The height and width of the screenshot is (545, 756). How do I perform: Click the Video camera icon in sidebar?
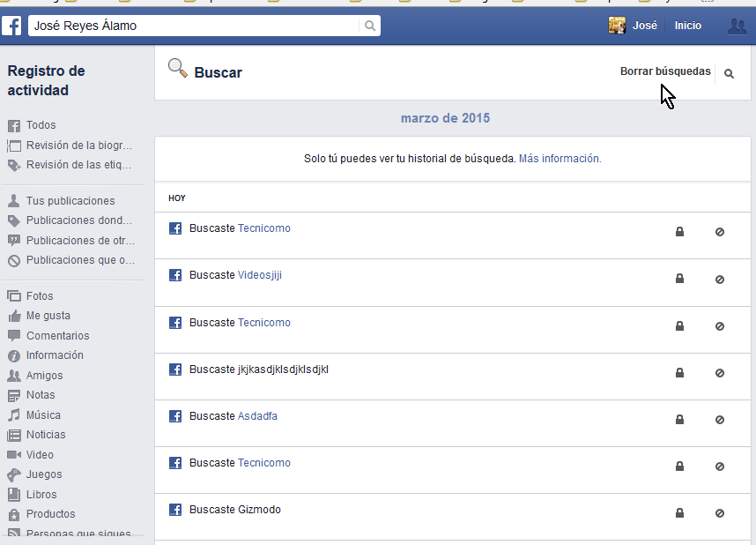pos(14,455)
